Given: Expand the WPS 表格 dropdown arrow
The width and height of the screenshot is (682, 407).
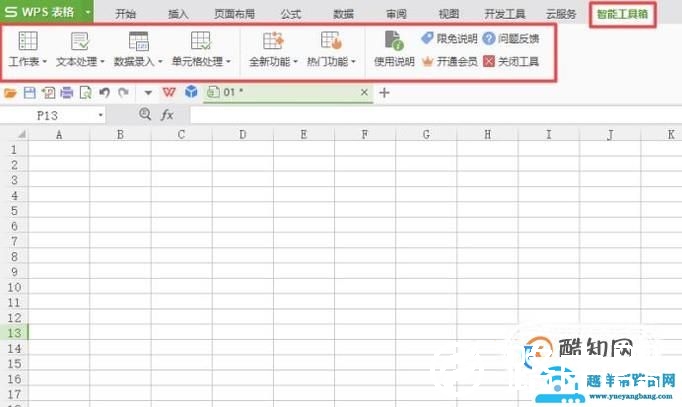Looking at the screenshot, I should click(x=87, y=12).
